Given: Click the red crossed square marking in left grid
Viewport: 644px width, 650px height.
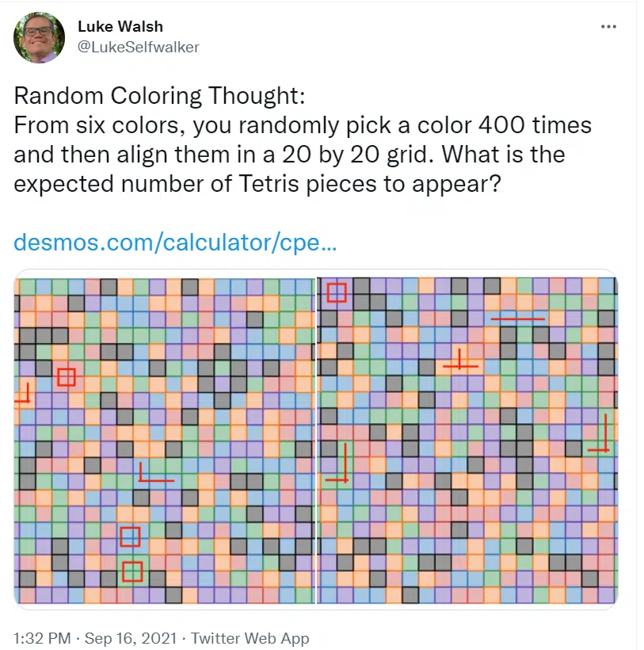Looking at the screenshot, I should click(67, 377).
